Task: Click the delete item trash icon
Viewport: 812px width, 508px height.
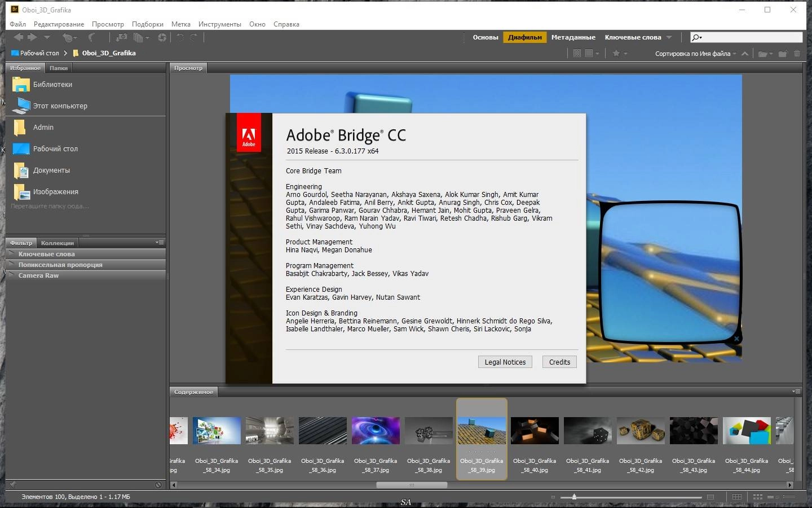Action: point(797,54)
